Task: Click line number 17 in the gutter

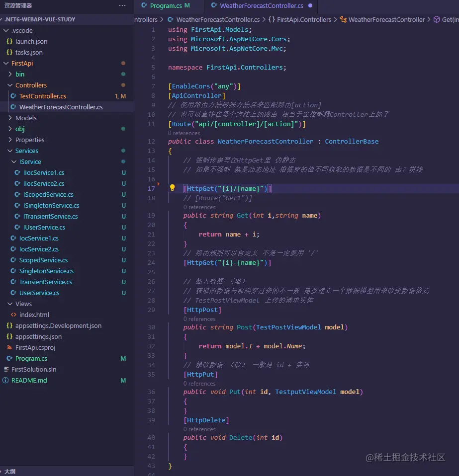Action: click(x=151, y=188)
